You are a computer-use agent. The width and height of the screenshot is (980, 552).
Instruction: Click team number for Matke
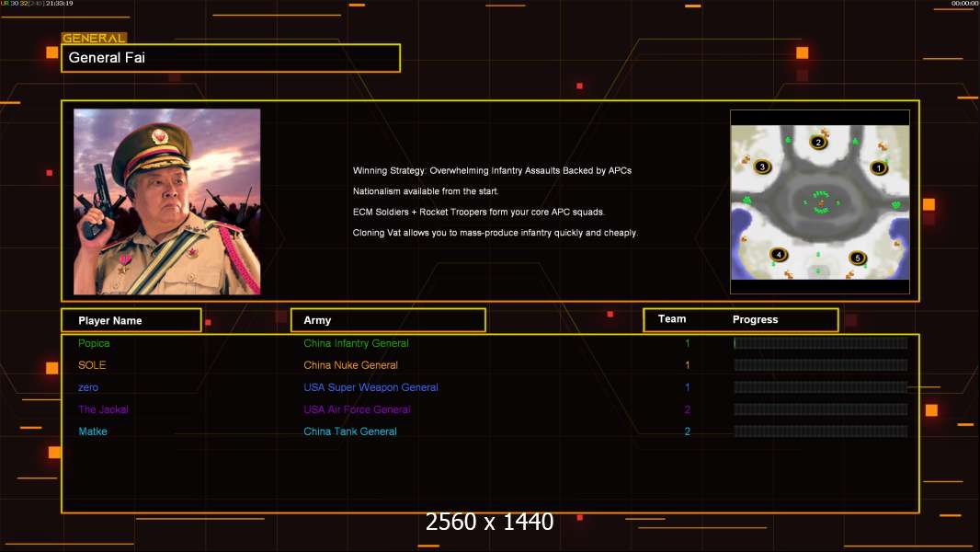[x=687, y=431]
